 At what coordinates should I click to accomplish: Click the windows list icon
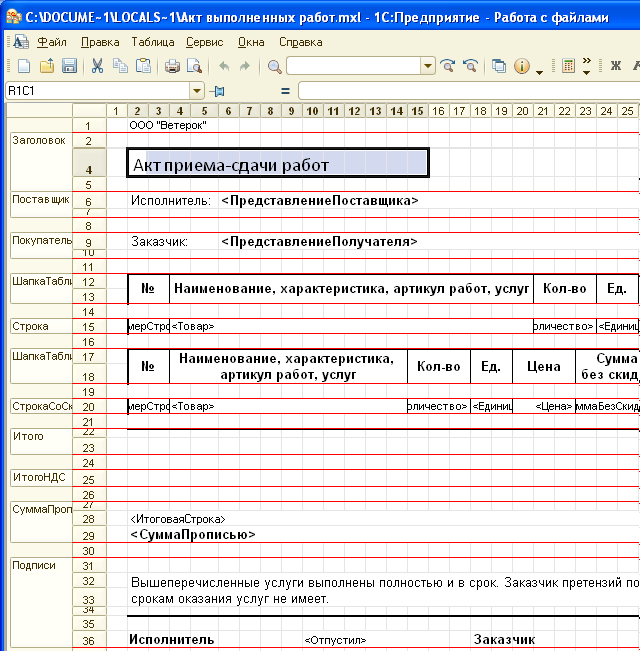(498, 66)
